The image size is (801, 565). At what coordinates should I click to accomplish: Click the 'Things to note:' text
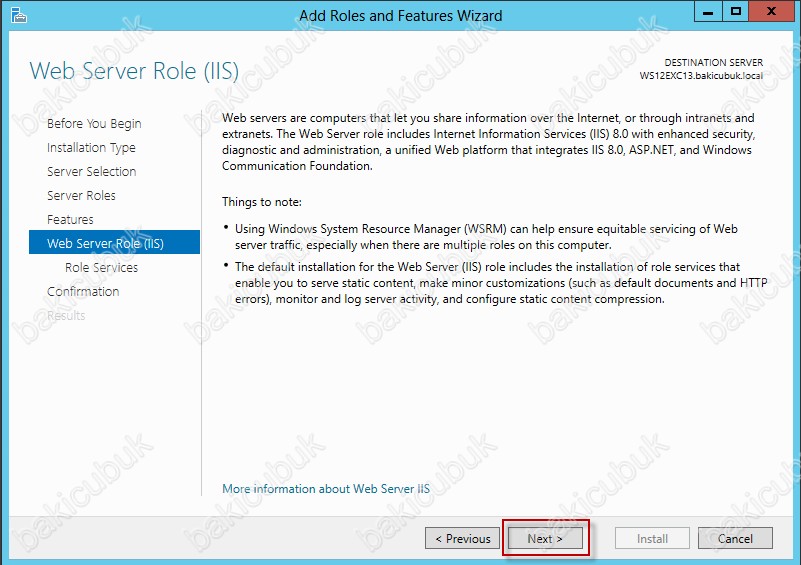(262, 202)
